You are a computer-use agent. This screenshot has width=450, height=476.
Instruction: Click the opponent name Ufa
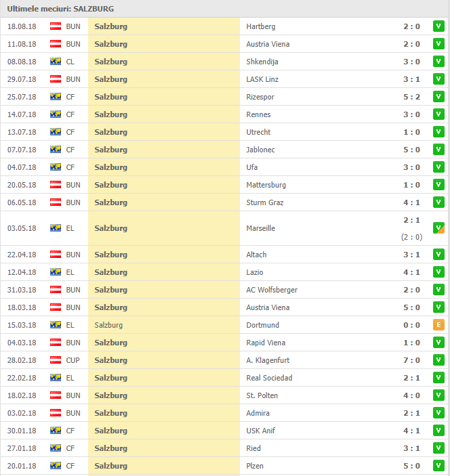252,167
